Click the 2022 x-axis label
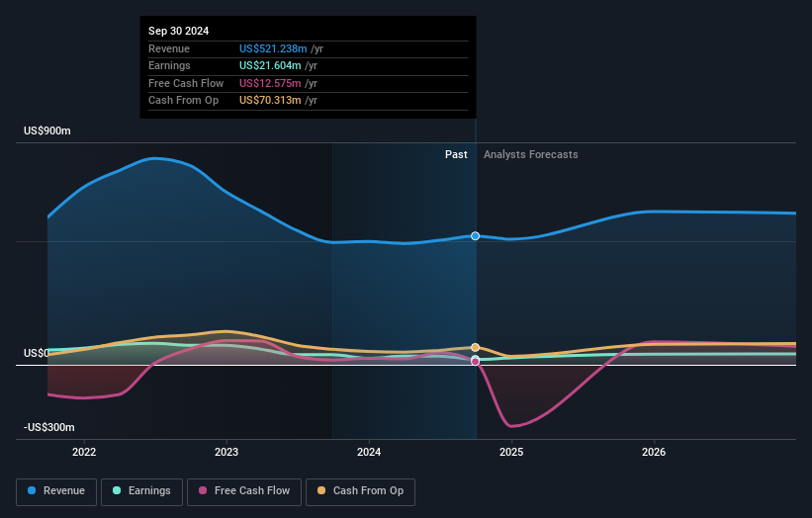This screenshot has width=812, height=518. [84, 452]
